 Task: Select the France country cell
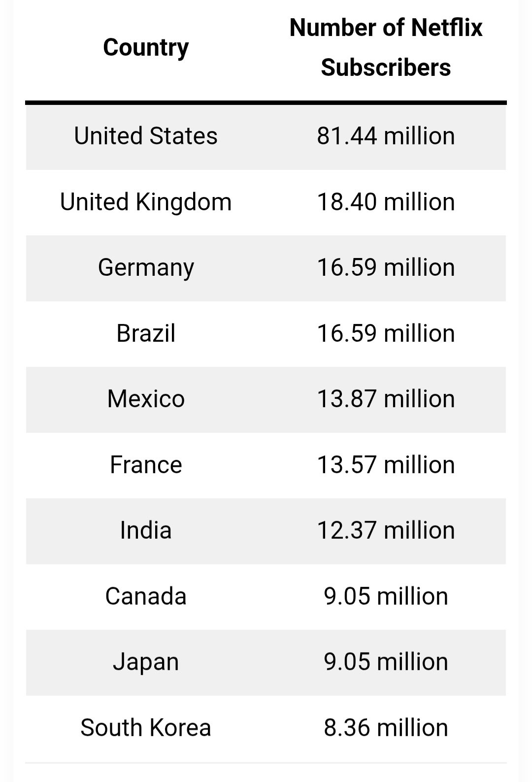pyautogui.click(x=146, y=465)
